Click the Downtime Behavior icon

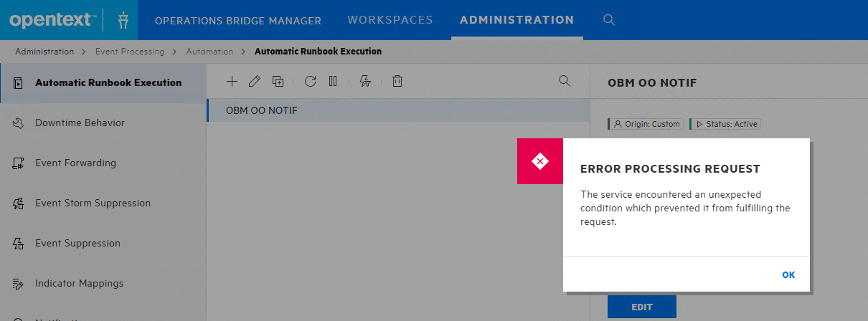(x=19, y=123)
